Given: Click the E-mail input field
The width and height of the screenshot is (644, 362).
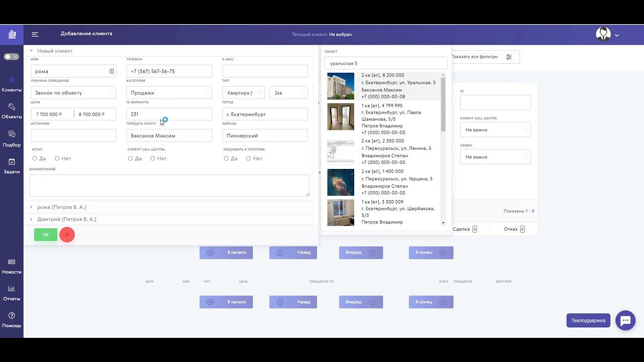Looking at the screenshot, I should click(265, 71).
